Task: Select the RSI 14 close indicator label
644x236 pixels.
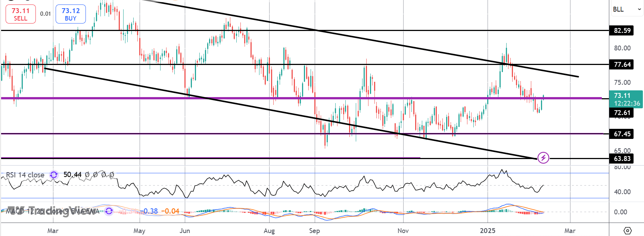Action: coord(25,175)
